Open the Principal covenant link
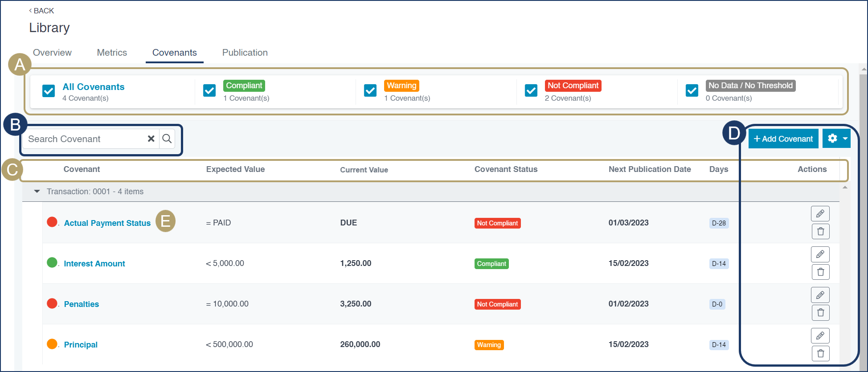The width and height of the screenshot is (868, 372). [81, 345]
